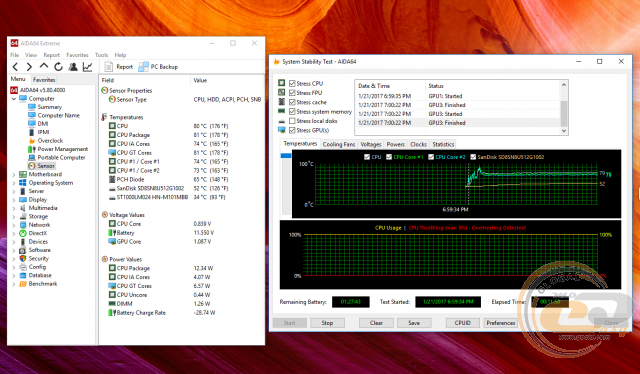Disable the Stress FPU checkbox

[x=292, y=93]
